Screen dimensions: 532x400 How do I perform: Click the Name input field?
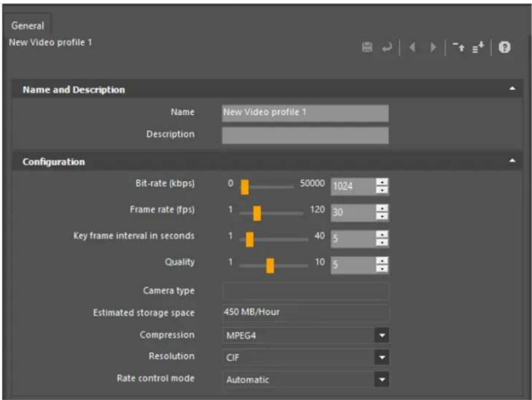pyautogui.click(x=305, y=112)
